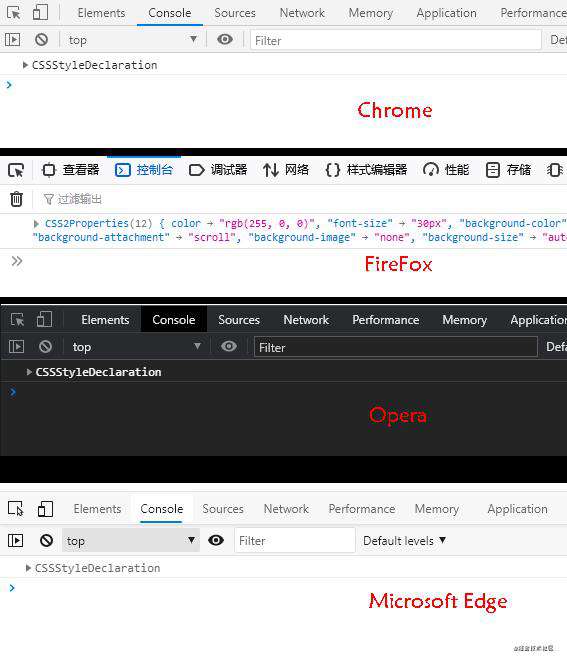Viewport: 567px width, 664px height.
Task: Open Performance tab in Edge devtools
Action: (362, 509)
